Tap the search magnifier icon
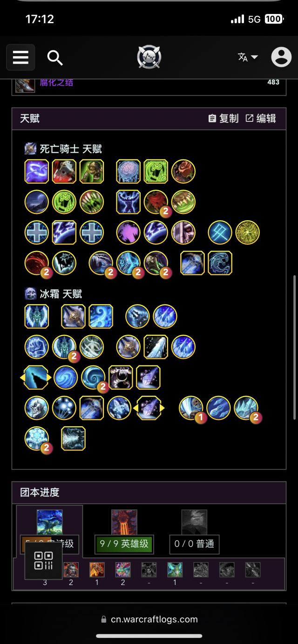This screenshot has height=644, width=298. tap(55, 58)
